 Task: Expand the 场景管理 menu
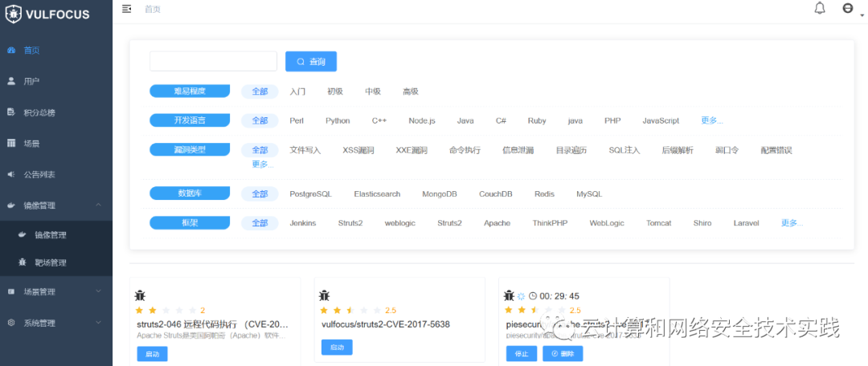(56, 291)
